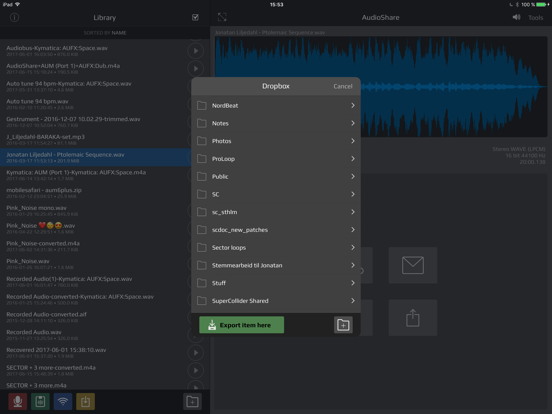Viewport: 552px width, 414px height.
Task: Open the share sheet export icon
Action: pyautogui.click(x=413, y=318)
